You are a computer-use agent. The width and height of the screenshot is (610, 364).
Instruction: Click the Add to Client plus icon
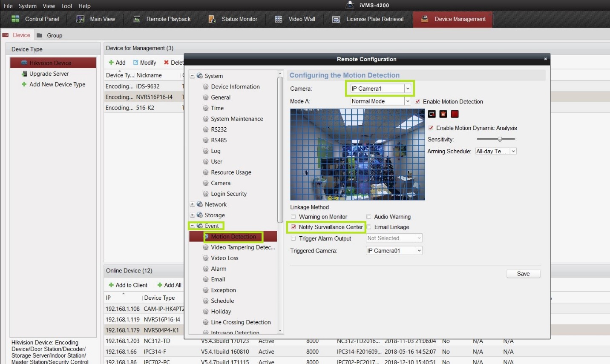pyautogui.click(x=111, y=285)
